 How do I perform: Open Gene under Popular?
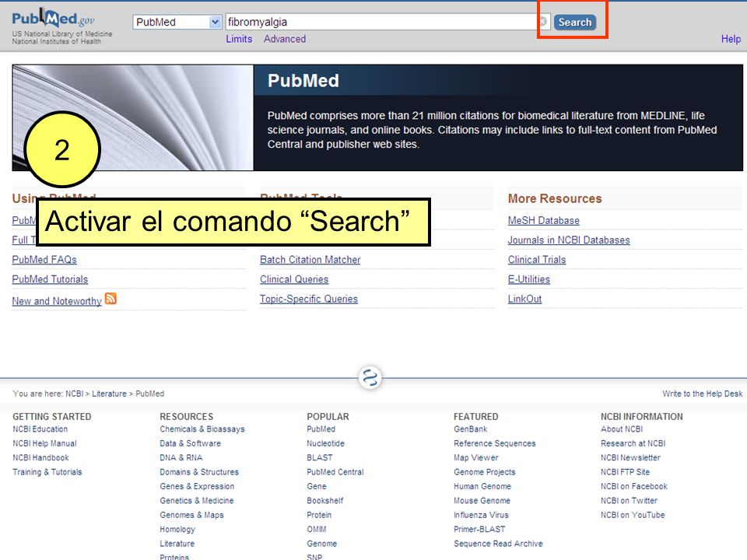tap(317, 486)
